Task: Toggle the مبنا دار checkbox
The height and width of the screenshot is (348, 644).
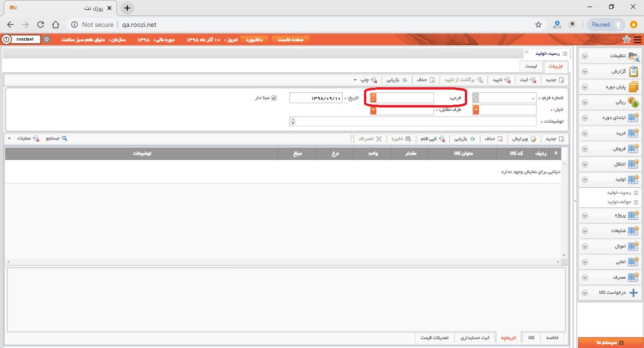Action: click(274, 98)
